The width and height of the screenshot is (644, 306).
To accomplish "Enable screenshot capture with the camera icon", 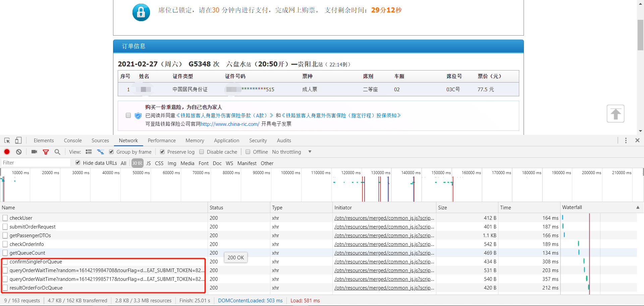I will 34,152.
